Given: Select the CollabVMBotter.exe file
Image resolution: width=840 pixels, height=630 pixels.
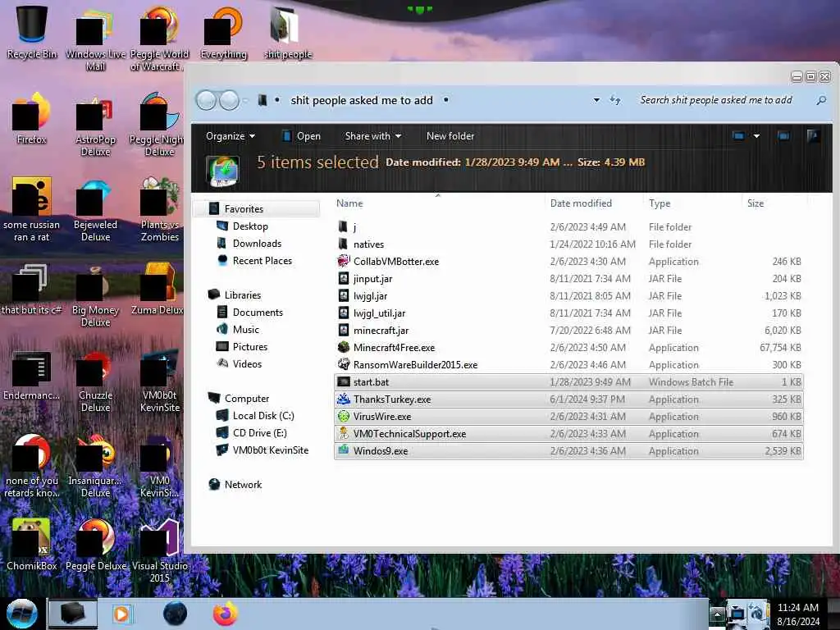Looking at the screenshot, I should tap(568, 262).
